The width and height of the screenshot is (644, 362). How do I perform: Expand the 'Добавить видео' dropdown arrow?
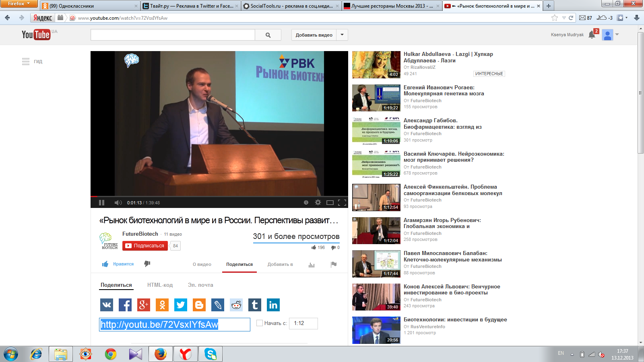click(342, 35)
